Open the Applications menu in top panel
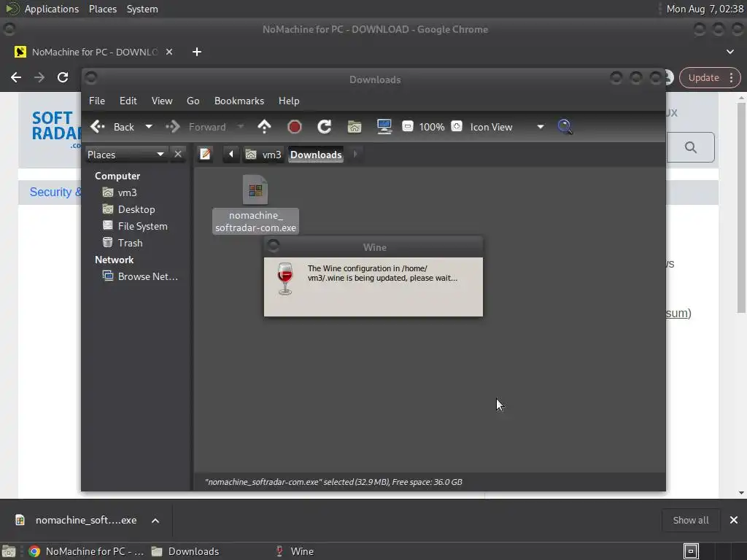The image size is (747, 560). pos(52,9)
